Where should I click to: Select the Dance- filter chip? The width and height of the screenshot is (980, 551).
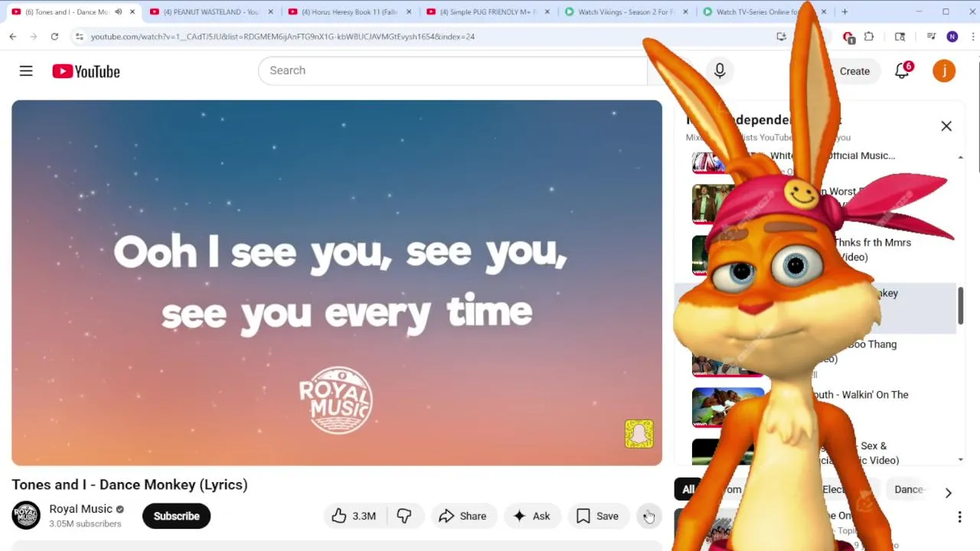coord(910,490)
